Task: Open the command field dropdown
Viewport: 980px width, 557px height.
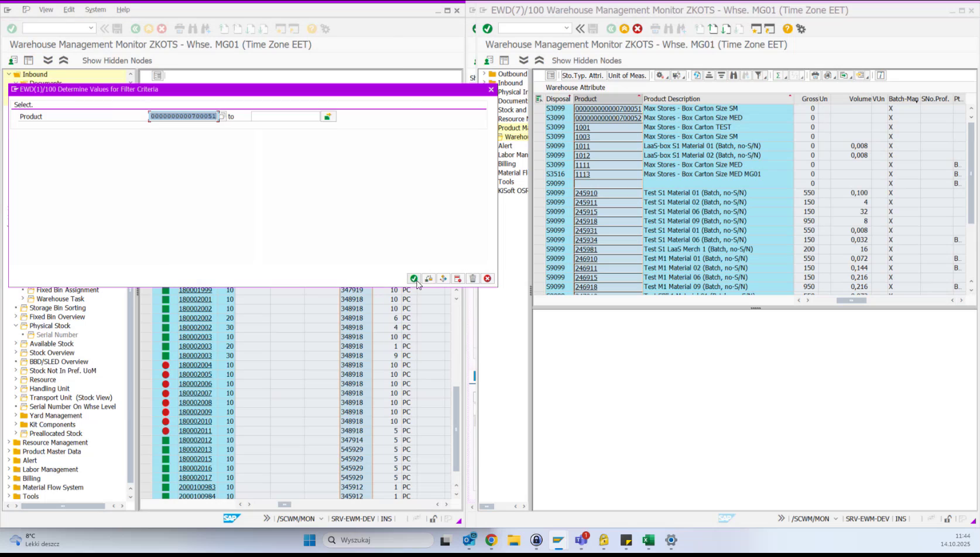Action: (x=92, y=27)
